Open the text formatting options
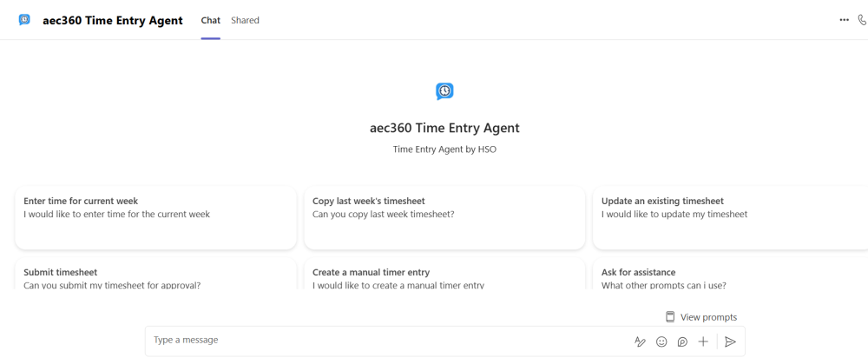The image size is (868, 358). pyautogui.click(x=640, y=341)
